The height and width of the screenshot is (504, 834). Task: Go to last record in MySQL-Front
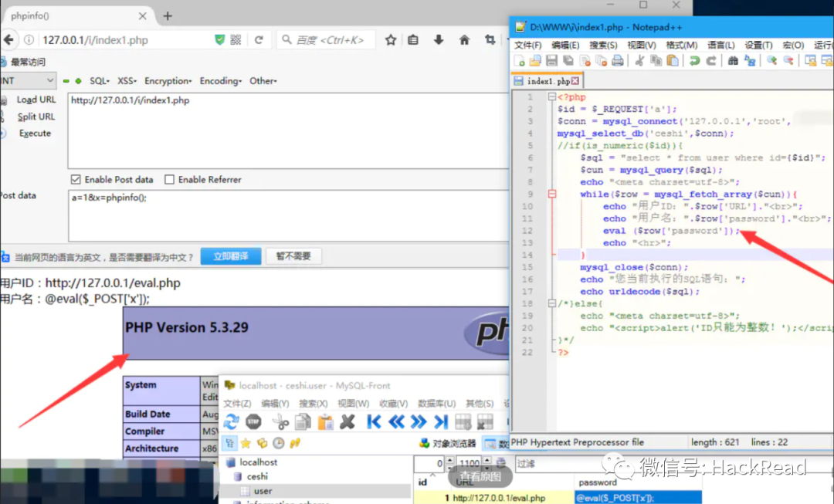pyautogui.click(x=440, y=421)
